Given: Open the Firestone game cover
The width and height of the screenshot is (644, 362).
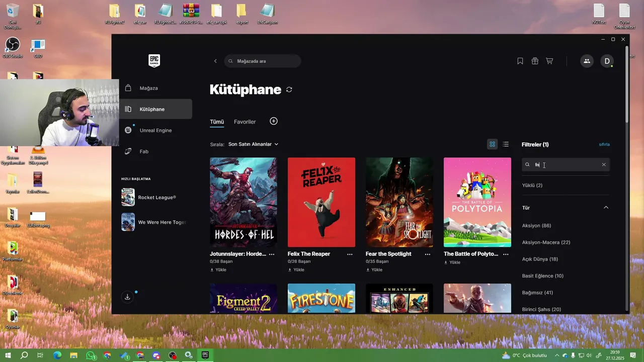Looking at the screenshot, I should click(321, 299).
